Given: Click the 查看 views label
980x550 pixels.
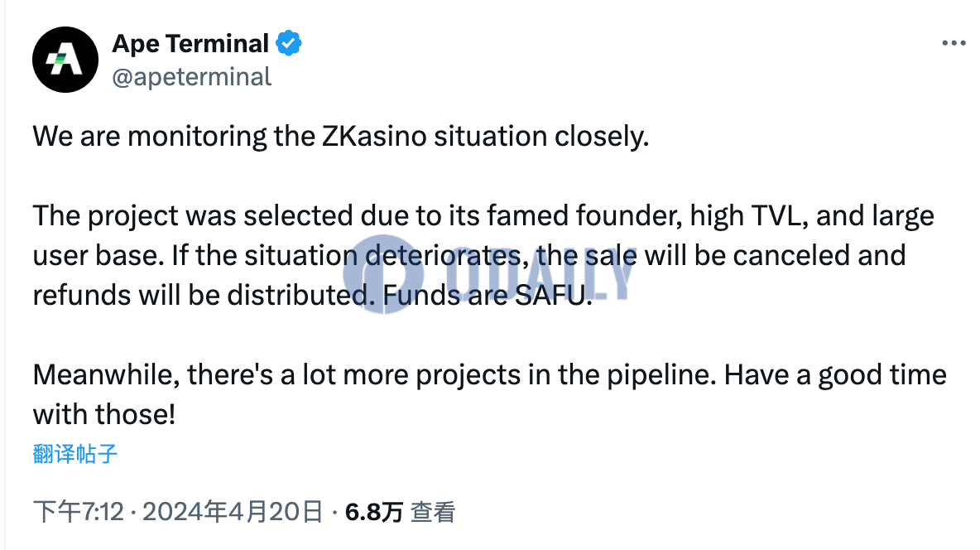Looking at the screenshot, I should (433, 513).
